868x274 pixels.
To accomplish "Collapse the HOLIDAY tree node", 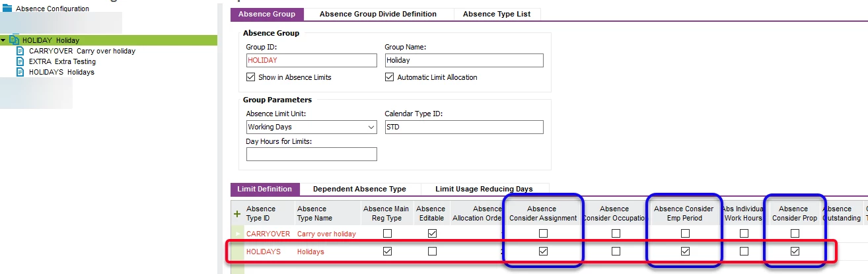I will click(4, 40).
